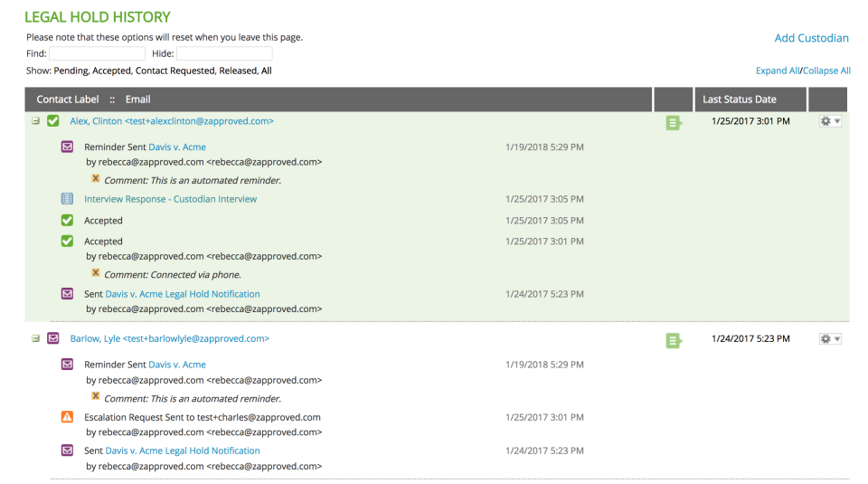Viewport: 868px width, 484px height.
Task: Focus the Find text field
Action: pos(97,54)
